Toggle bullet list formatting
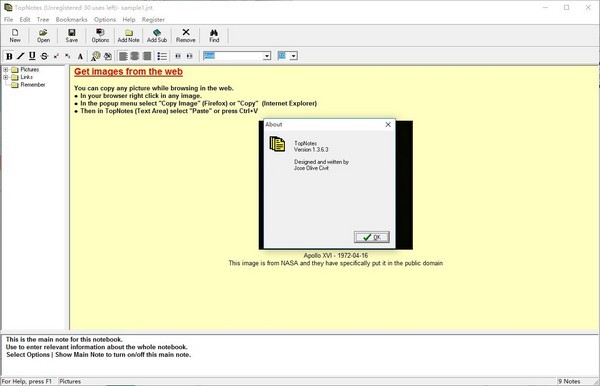The image size is (600, 386). tap(162, 56)
